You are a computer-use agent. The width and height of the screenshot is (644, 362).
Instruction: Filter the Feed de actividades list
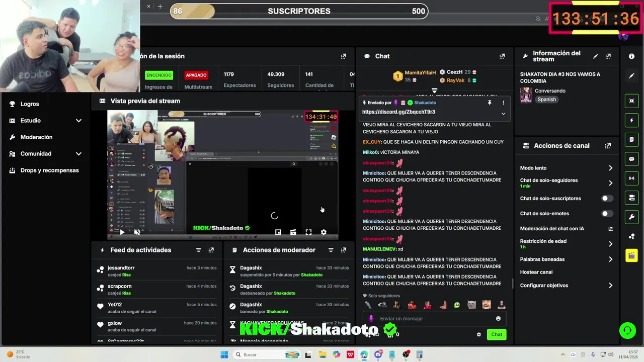tap(198, 250)
